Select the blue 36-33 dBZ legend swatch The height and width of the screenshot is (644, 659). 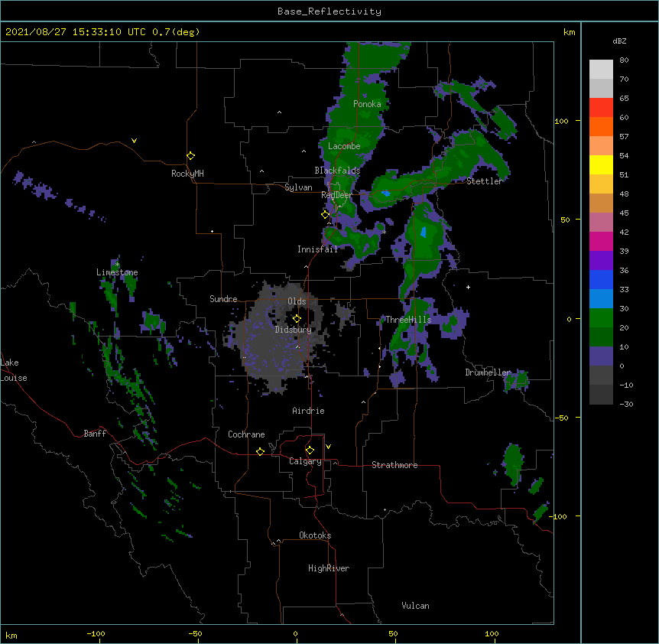click(601, 279)
